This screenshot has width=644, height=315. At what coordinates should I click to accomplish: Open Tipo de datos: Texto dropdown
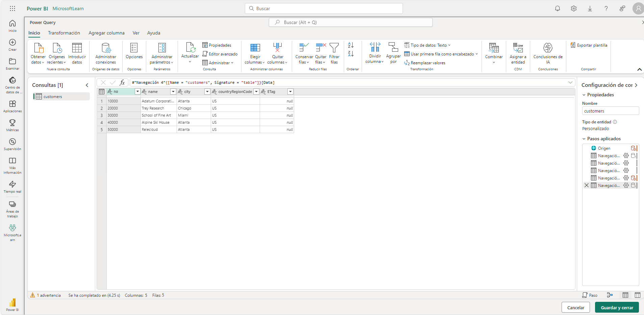coord(427,45)
